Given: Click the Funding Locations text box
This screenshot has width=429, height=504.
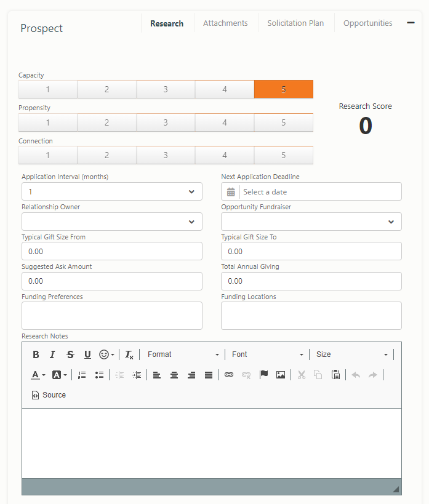Looking at the screenshot, I should (311, 316).
